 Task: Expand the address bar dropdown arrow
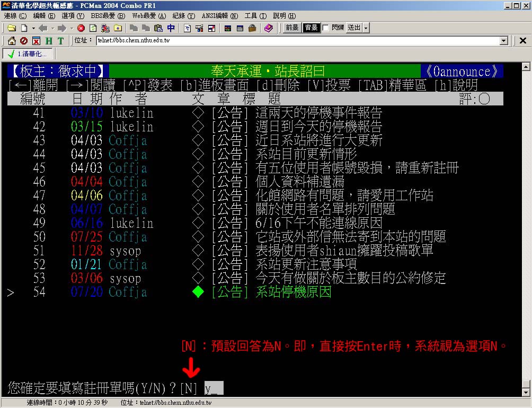click(x=504, y=41)
